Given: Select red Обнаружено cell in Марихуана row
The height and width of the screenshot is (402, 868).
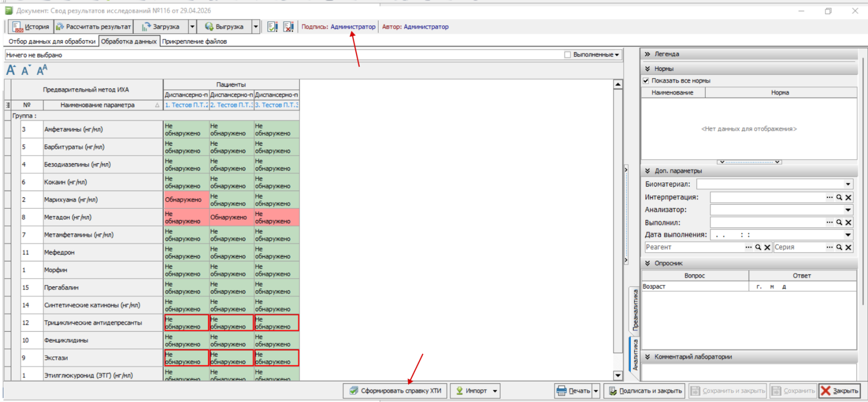Looking at the screenshot, I should coord(186,199).
